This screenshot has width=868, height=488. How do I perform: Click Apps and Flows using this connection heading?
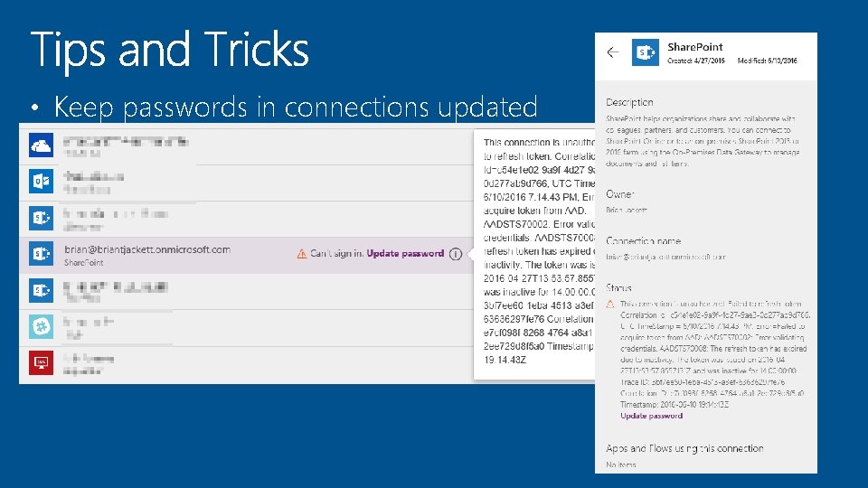coord(684,449)
